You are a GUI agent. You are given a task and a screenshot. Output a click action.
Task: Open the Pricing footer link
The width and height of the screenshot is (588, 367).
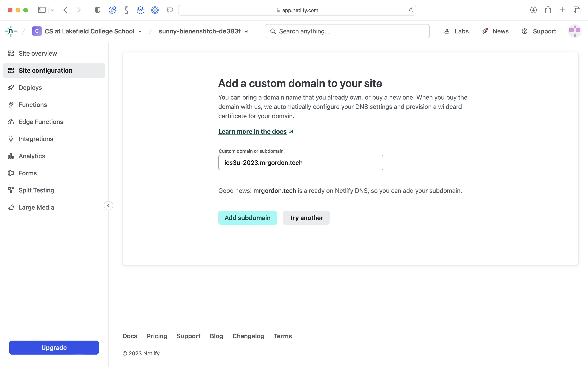pos(157,336)
